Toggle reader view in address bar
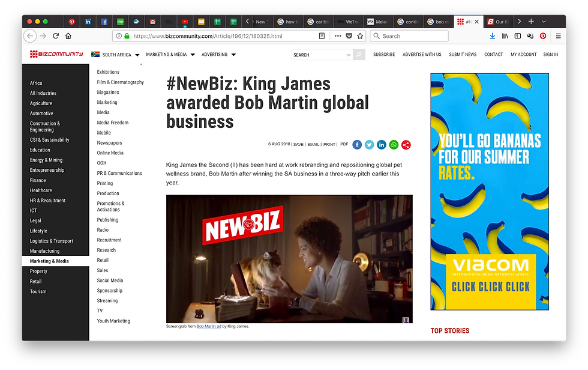Viewport: 588px width, 370px height. pyautogui.click(x=322, y=36)
